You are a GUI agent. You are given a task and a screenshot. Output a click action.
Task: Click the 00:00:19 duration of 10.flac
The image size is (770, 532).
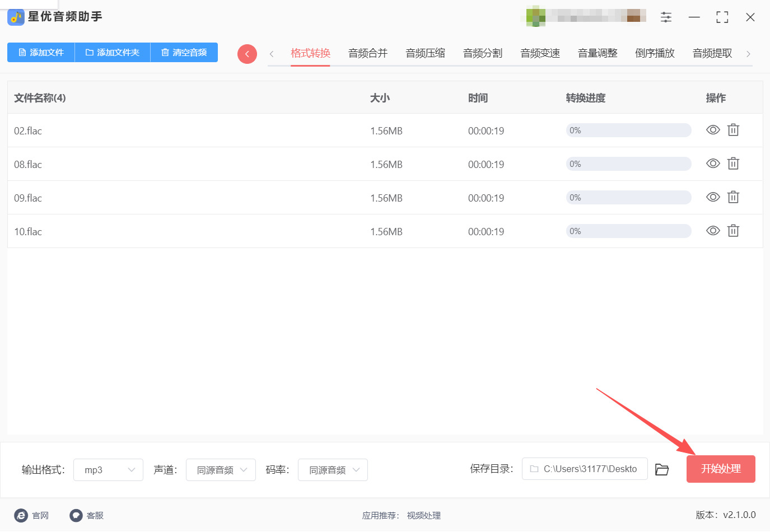(x=486, y=231)
